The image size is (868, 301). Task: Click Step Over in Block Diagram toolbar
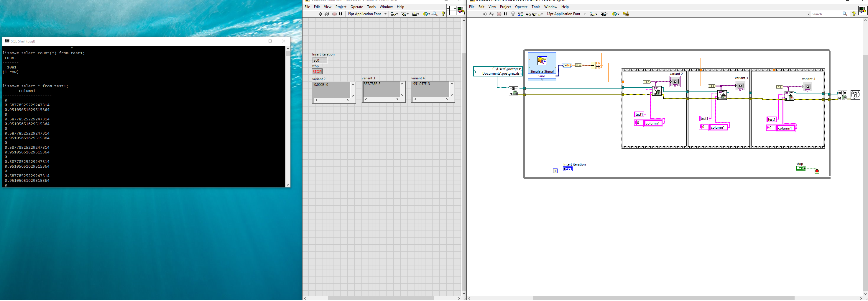click(x=535, y=14)
